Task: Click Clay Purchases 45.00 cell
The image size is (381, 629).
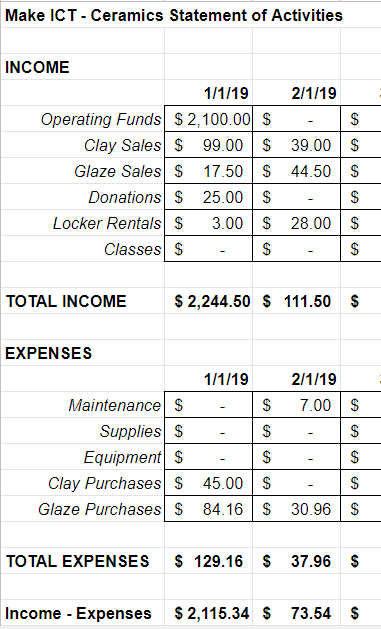Action: 209,483
